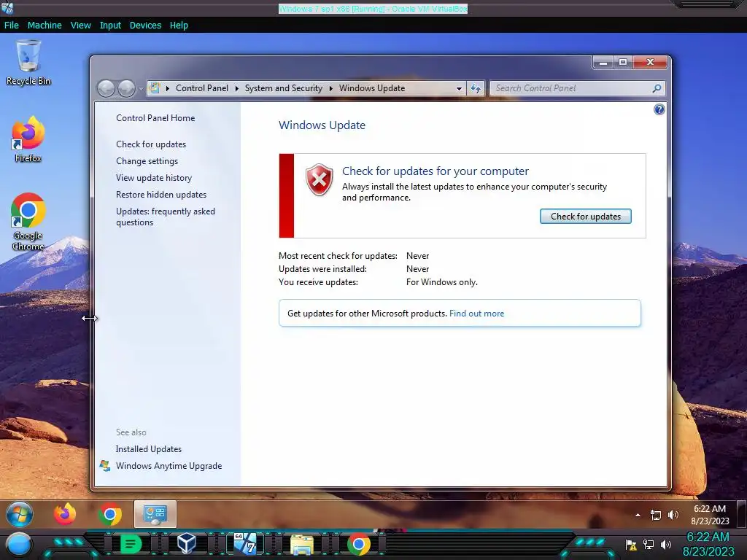
Task: Expand the arrow before Control Panel breadcrumb
Action: point(168,88)
